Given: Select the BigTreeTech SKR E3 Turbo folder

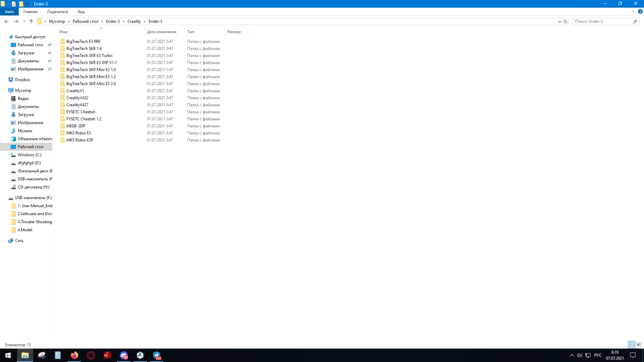Looking at the screenshot, I should pyautogui.click(x=89, y=56).
